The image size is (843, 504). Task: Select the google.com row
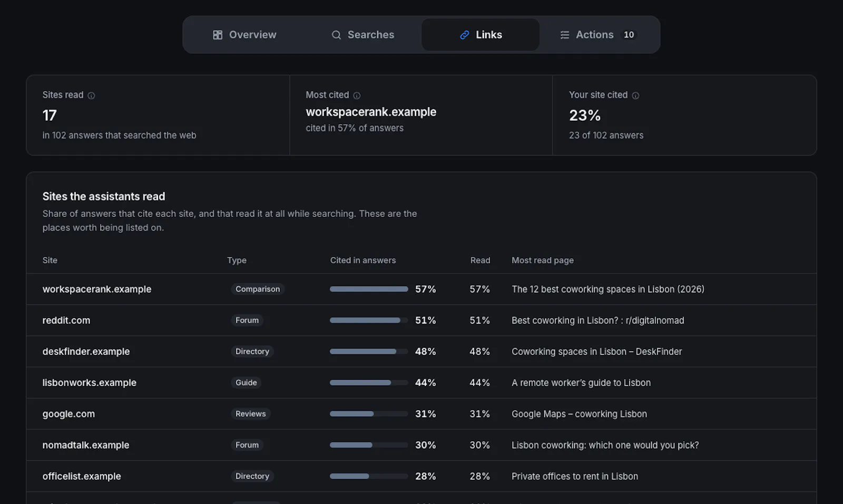[421, 414]
